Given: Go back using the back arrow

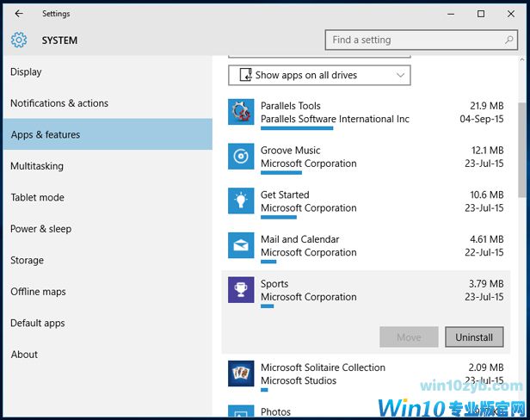Looking at the screenshot, I should click(x=19, y=14).
